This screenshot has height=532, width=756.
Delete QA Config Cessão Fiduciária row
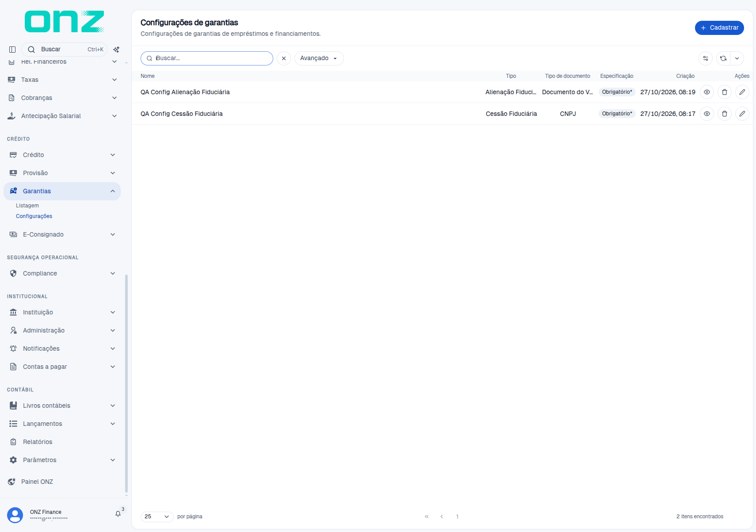click(725, 114)
